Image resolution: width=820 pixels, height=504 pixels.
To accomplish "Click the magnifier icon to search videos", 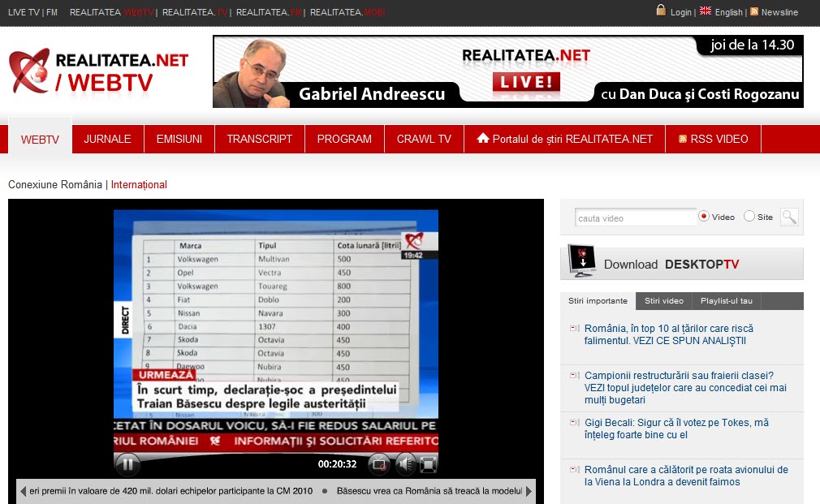I will (788, 217).
